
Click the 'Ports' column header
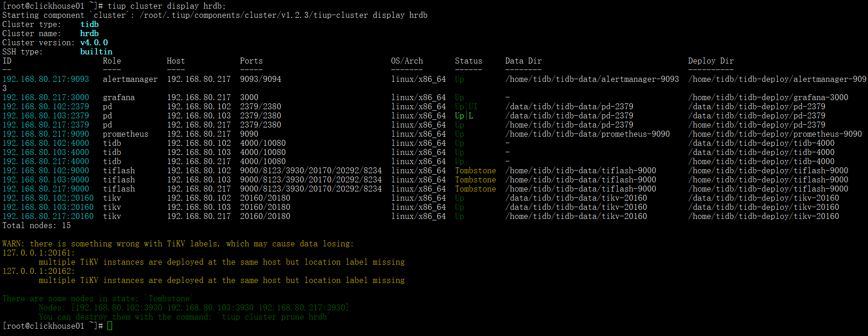pos(252,61)
